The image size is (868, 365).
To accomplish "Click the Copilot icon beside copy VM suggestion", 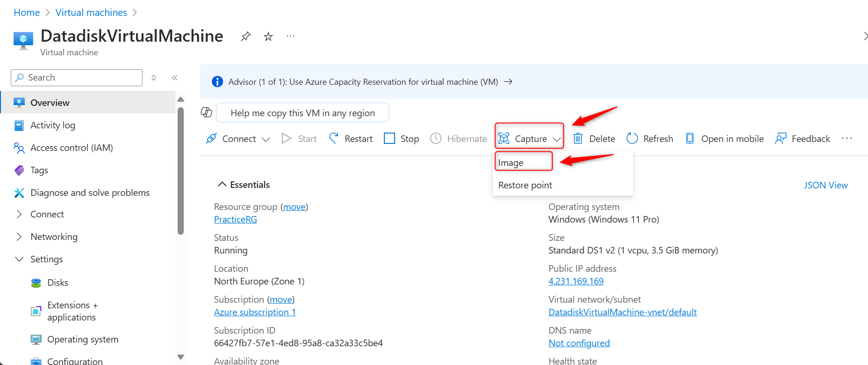I will [207, 112].
